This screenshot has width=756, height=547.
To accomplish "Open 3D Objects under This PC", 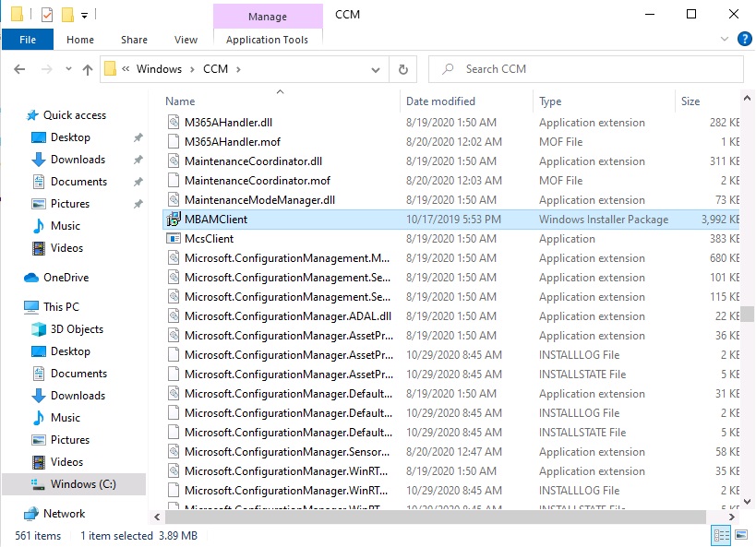I will (77, 329).
